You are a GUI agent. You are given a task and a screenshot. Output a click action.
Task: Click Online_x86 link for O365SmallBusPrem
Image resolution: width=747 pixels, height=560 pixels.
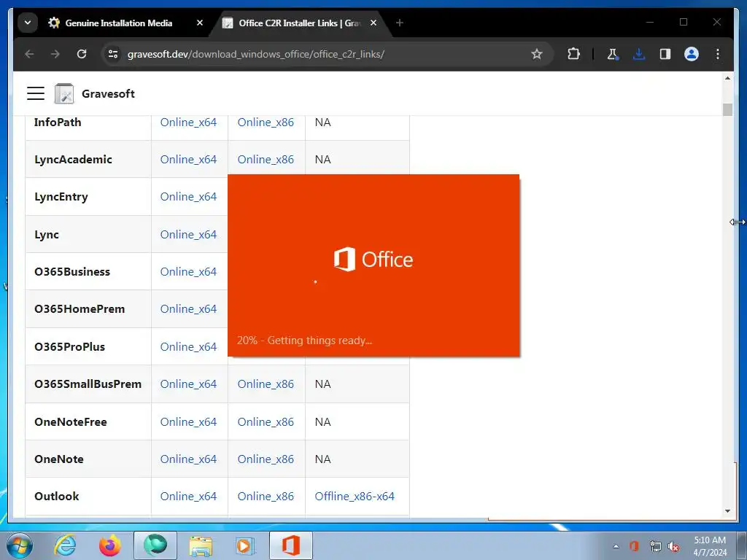266,384
